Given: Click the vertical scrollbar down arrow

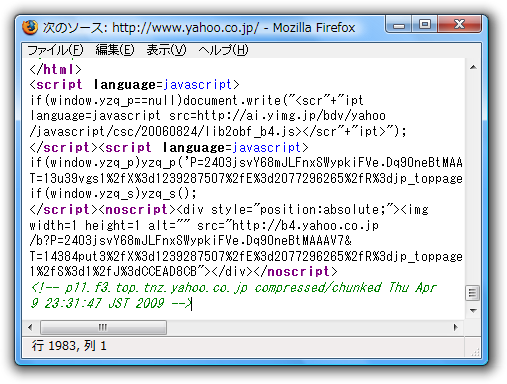Looking at the screenshot, I should coord(473,311).
